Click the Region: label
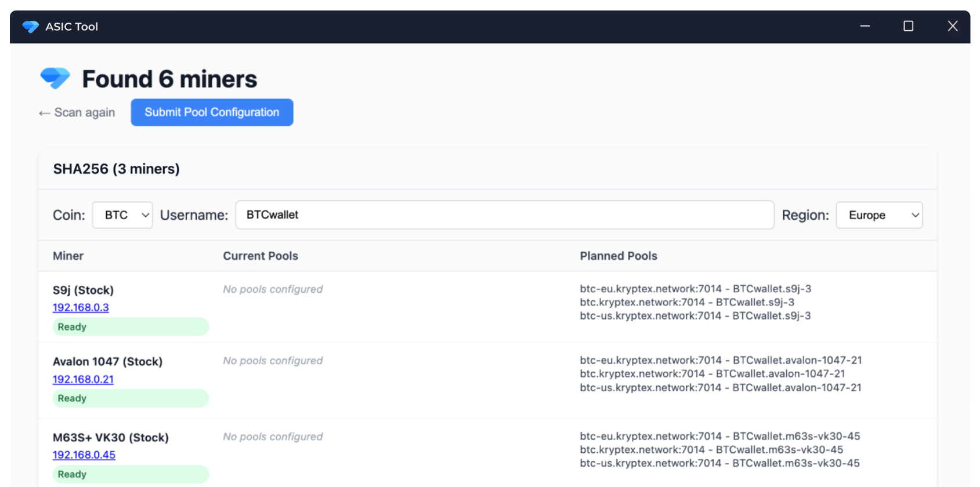Viewport: 980px width, 487px height. coord(805,215)
